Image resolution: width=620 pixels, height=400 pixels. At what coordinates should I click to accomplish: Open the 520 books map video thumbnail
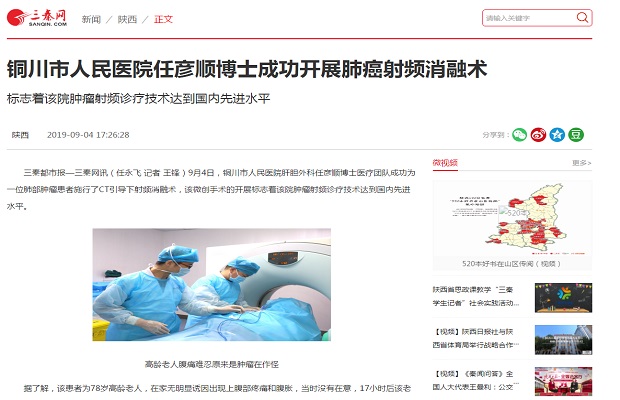pyautogui.click(x=512, y=219)
